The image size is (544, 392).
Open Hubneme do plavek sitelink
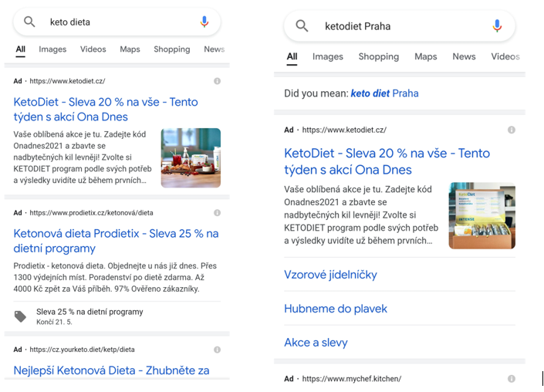(336, 309)
